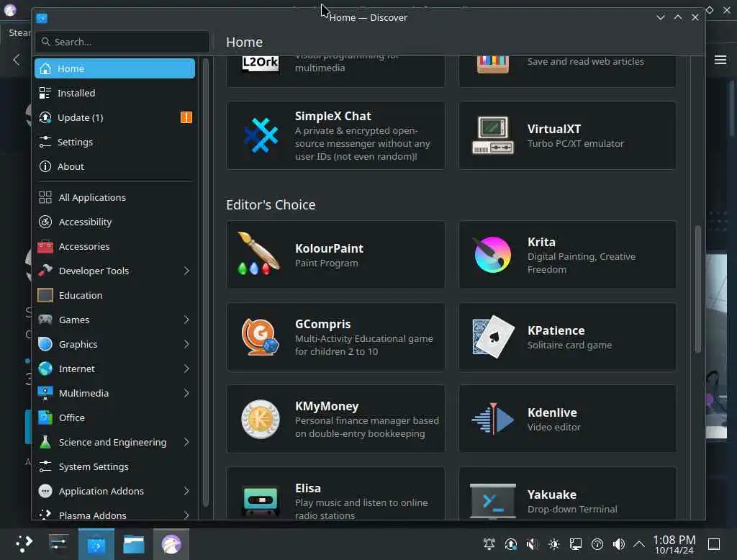Open the Kdenlive video editor icon
The image size is (737, 560).
pos(492,419)
